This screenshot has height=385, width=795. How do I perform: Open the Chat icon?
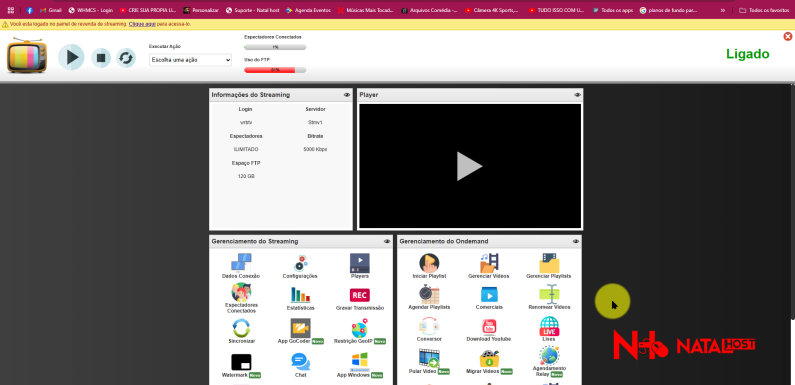300,366
